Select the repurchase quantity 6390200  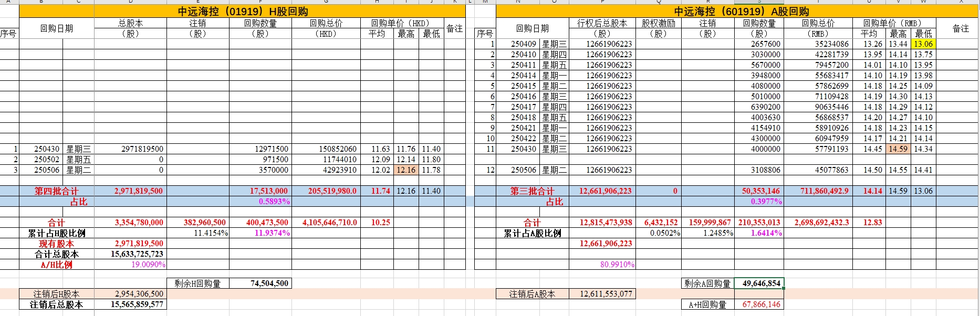tap(759, 107)
